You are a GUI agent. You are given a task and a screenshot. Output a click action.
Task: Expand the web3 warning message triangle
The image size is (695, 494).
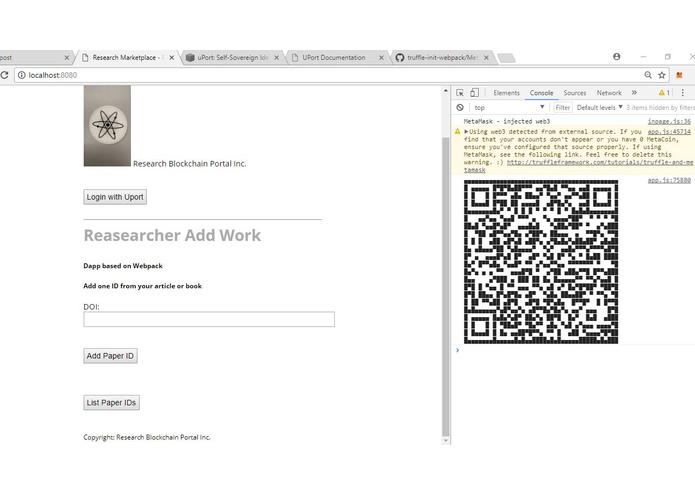point(466,132)
